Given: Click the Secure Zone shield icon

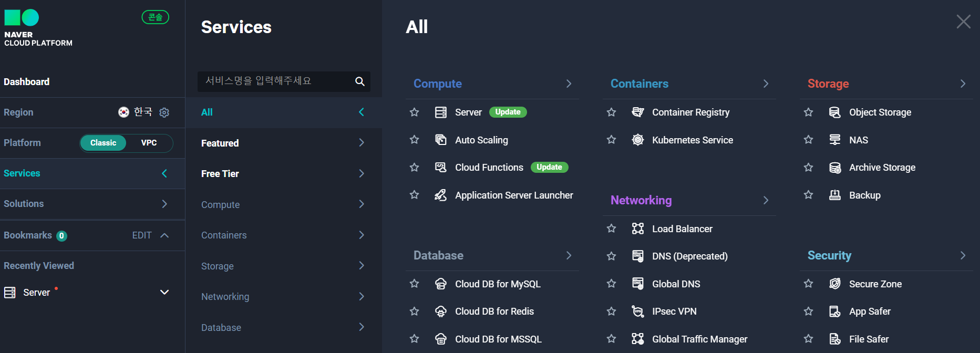Looking at the screenshot, I should pyautogui.click(x=835, y=284).
